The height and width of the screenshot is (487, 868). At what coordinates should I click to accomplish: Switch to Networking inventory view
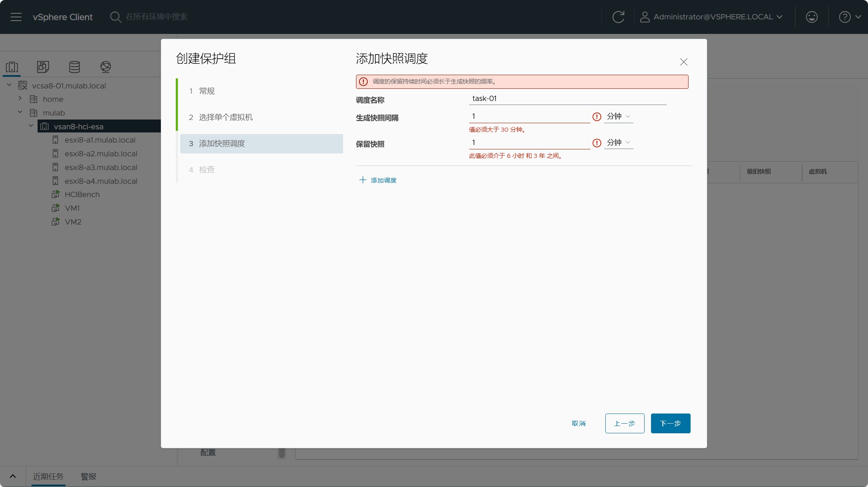pyautogui.click(x=105, y=67)
